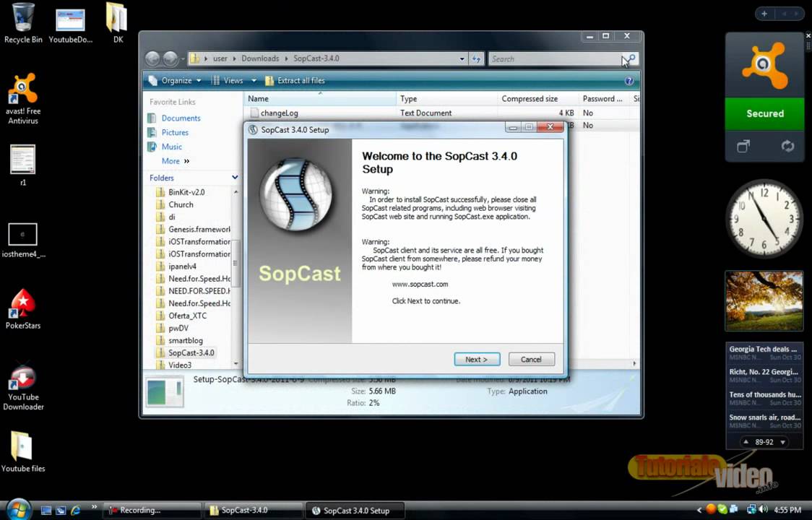This screenshot has width=812, height=520.
Task: Expand quick launch overflow chevron
Action: coord(94,507)
